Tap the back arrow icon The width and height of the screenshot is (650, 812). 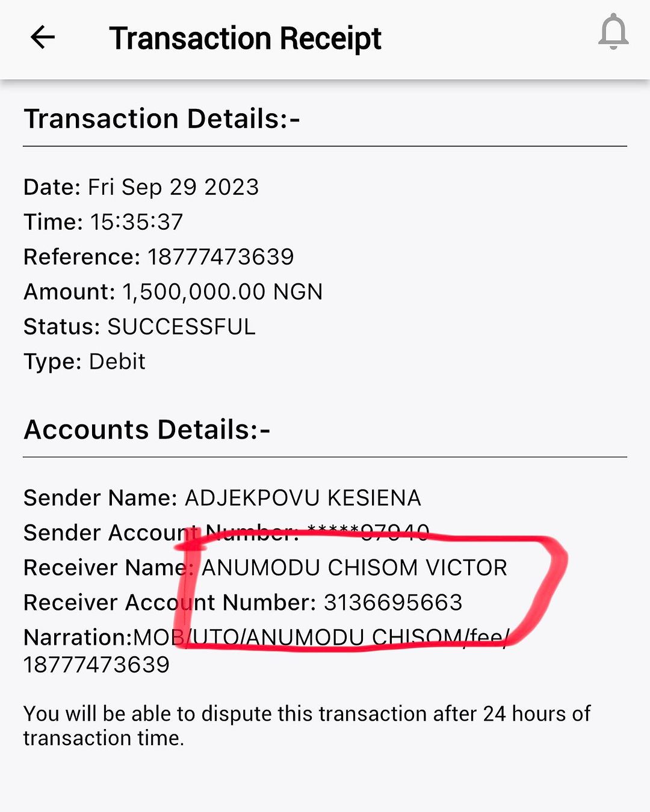click(43, 38)
